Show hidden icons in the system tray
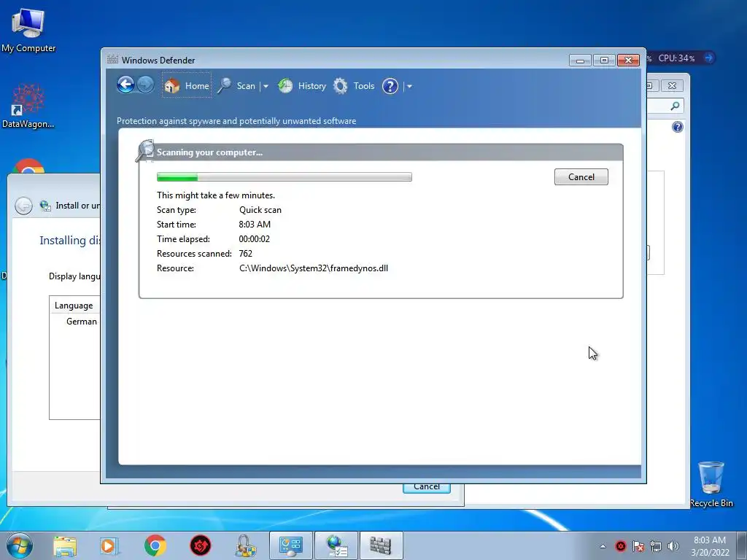This screenshot has width=747, height=560. click(x=603, y=546)
